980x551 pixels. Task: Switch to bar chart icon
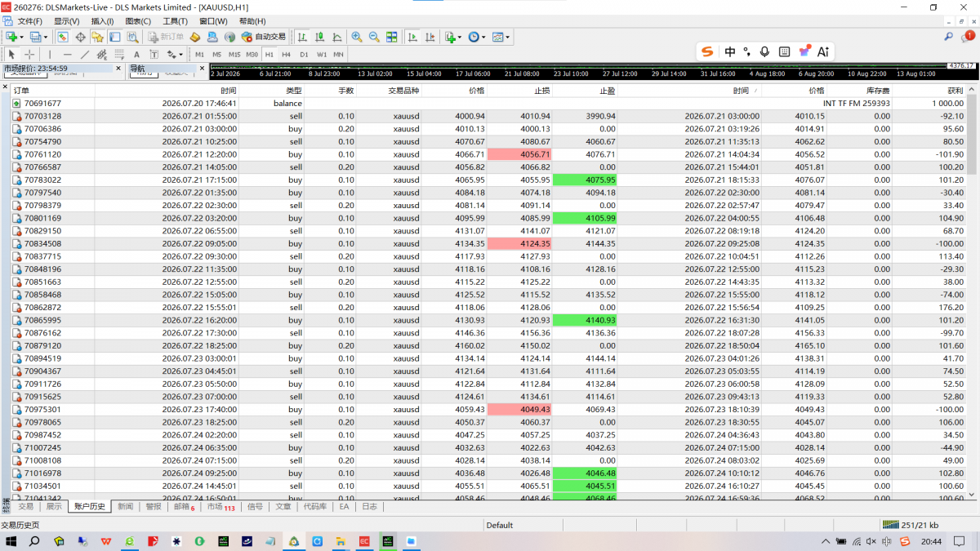point(302,37)
